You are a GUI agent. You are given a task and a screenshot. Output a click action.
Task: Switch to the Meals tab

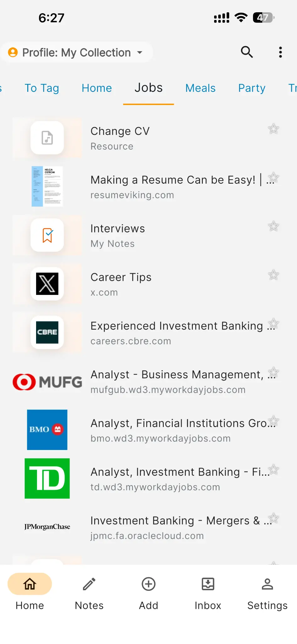(x=200, y=88)
